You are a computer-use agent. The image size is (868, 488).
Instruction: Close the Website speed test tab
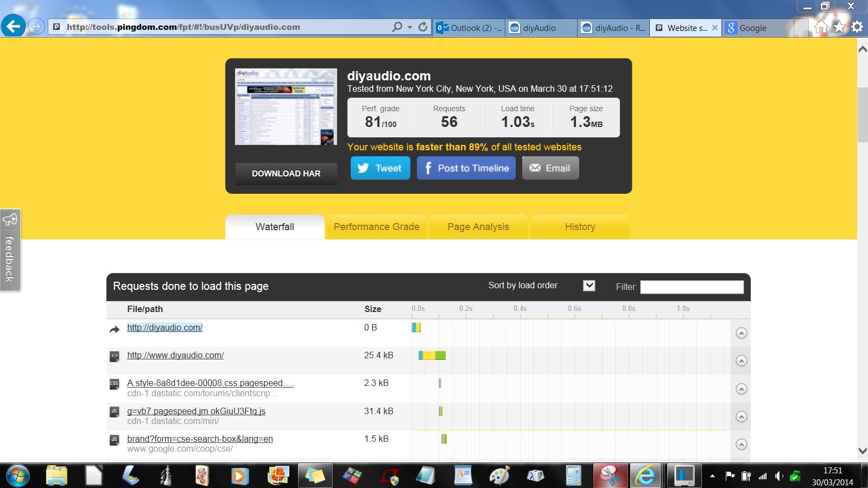pos(714,28)
